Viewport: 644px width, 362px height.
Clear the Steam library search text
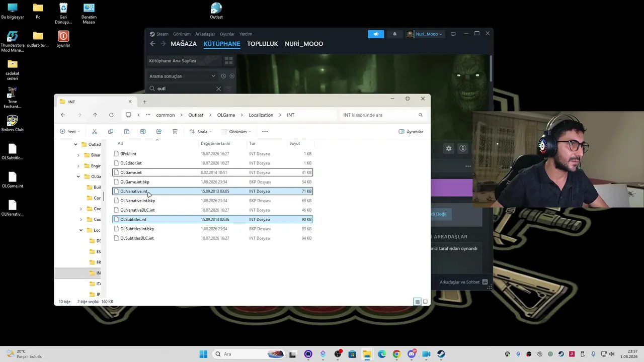(x=218, y=88)
